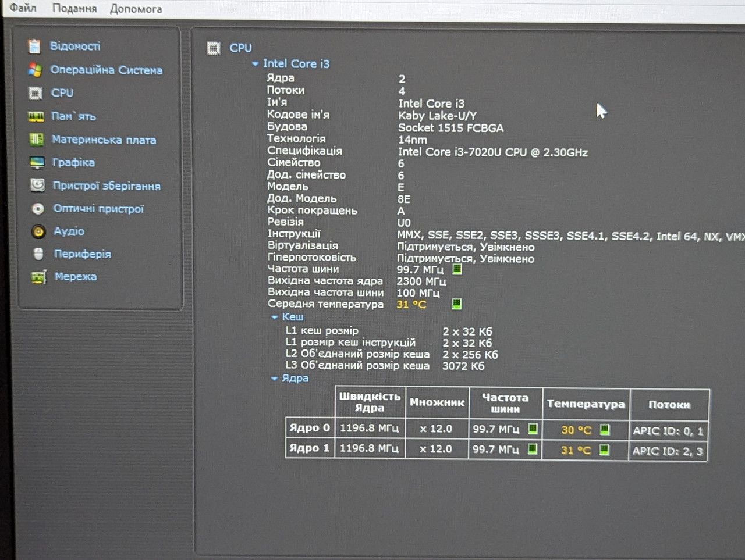745x560 pixels.
Task: Collapse the Ядра cores section
Action: pyautogui.click(x=274, y=379)
